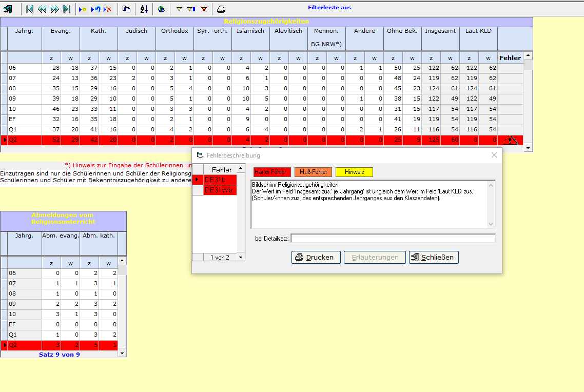Sort ascending with the A-Z icon

(x=144, y=9)
